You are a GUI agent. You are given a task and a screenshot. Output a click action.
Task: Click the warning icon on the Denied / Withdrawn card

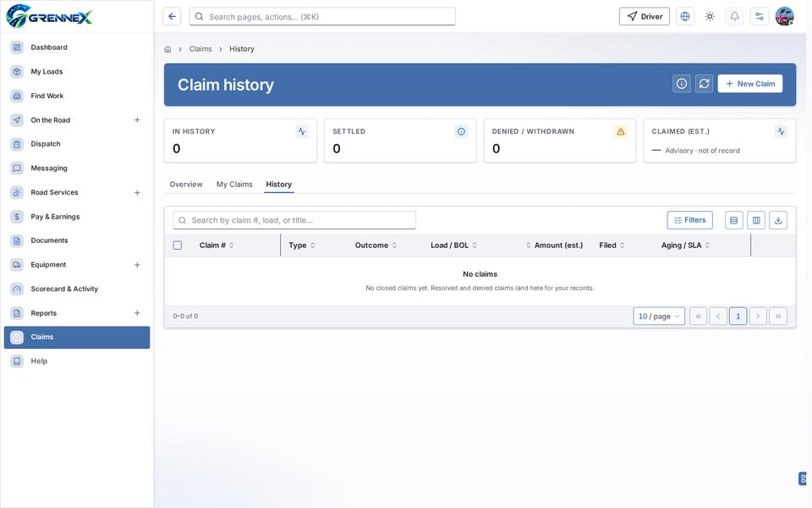coord(620,132)
